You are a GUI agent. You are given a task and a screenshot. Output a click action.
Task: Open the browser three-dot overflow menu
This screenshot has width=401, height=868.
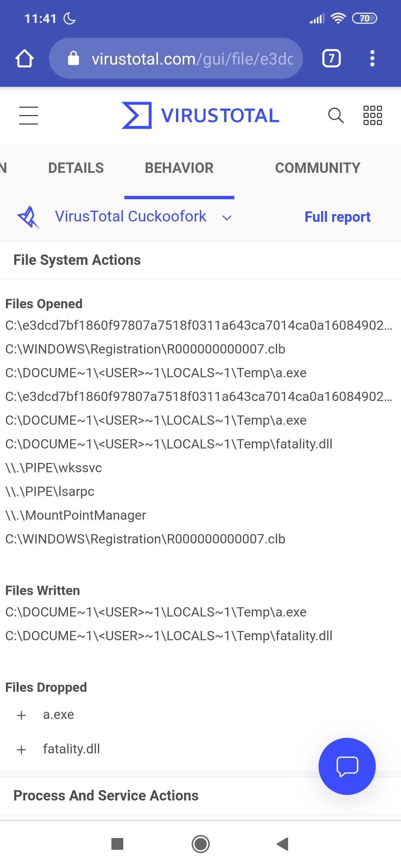(x=372, y=59)
